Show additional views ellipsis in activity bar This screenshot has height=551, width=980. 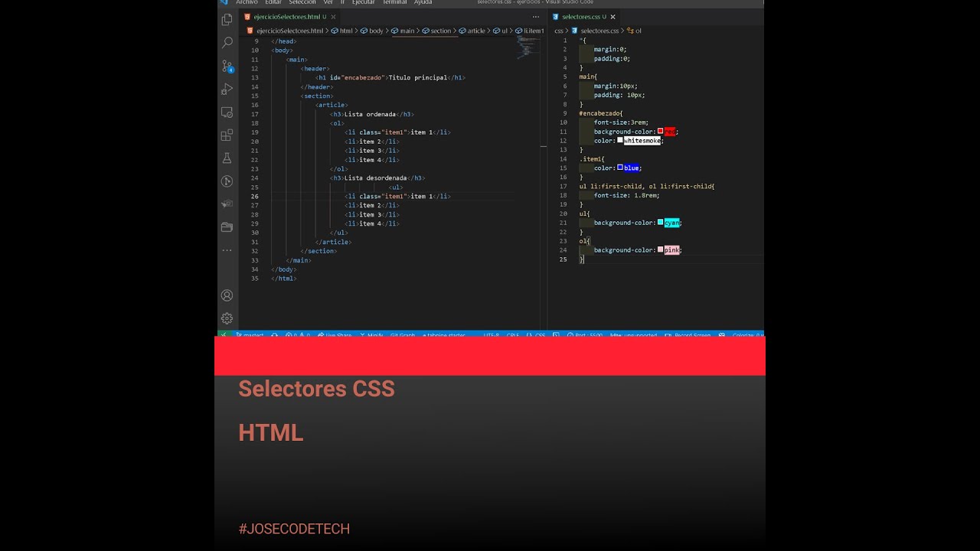click(x=227, y=250)
